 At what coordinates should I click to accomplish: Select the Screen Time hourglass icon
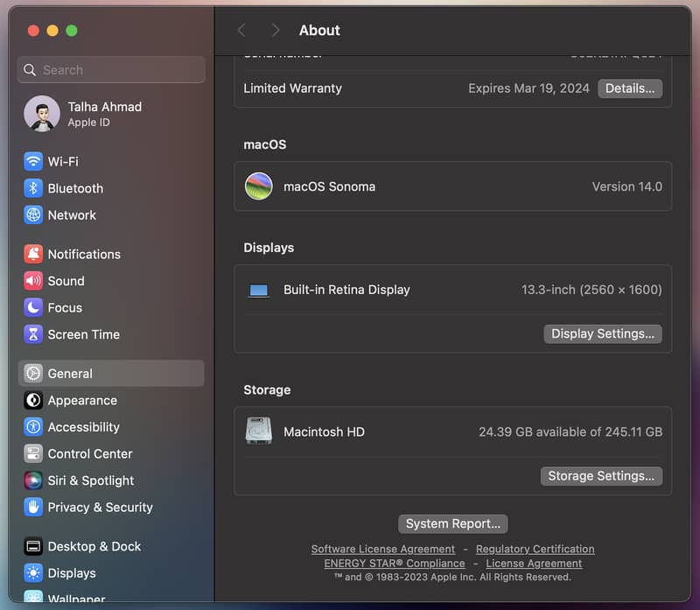33,334
